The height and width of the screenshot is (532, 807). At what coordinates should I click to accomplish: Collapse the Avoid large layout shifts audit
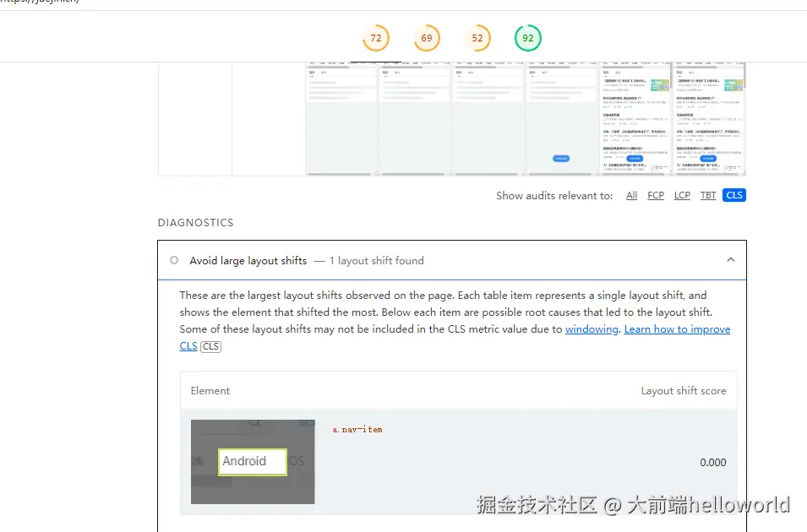730,260
